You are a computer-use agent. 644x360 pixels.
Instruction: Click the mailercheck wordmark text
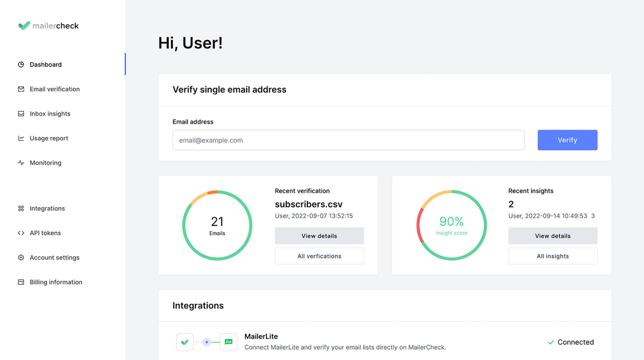[56, 26]
